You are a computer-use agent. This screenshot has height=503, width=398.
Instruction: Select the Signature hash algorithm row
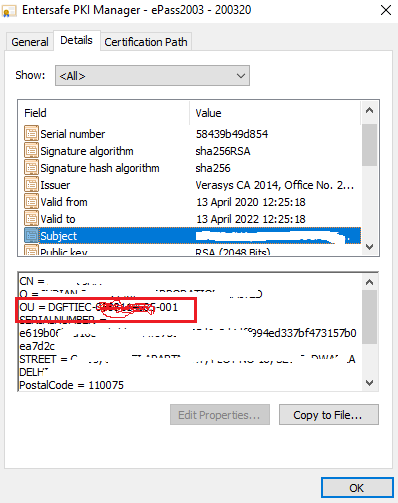coord(192,168)
